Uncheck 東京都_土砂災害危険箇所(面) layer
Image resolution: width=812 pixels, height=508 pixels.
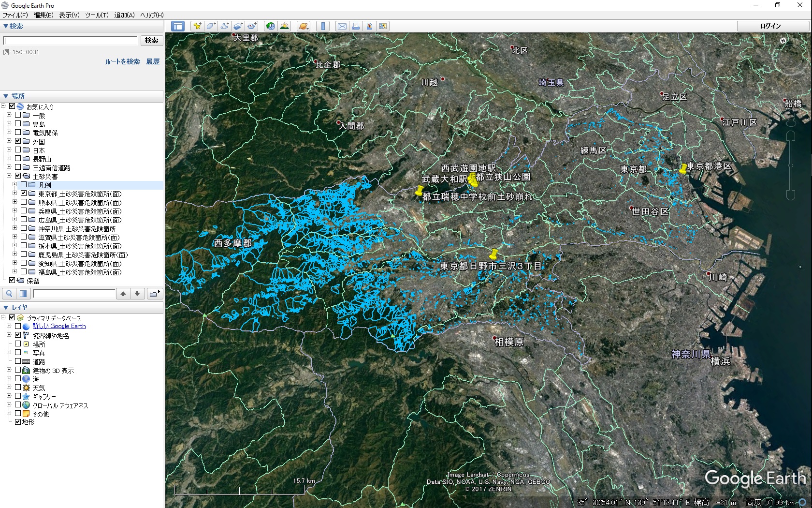click(24, 194)
